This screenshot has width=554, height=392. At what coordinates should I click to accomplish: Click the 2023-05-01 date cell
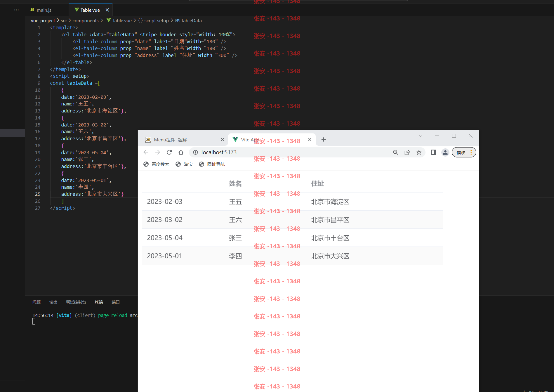165,256
